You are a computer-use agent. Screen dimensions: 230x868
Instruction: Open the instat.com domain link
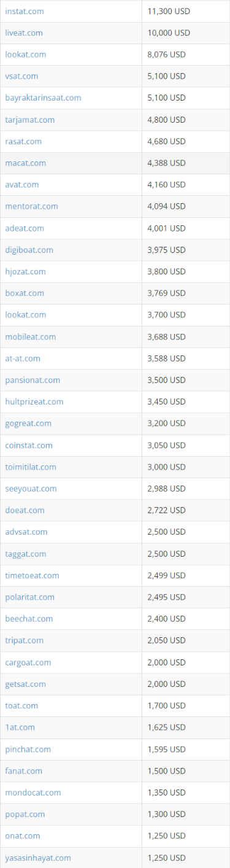tap(25, 11)
